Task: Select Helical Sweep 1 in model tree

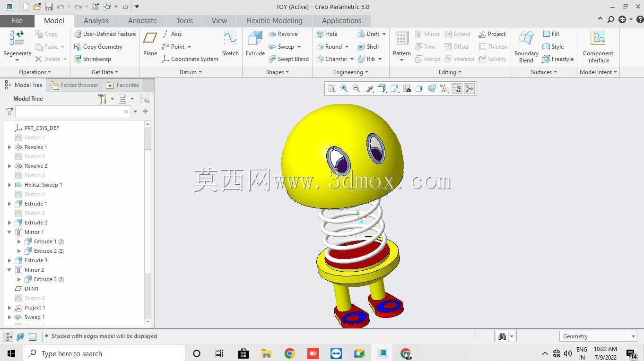Action: coord(38,185)
